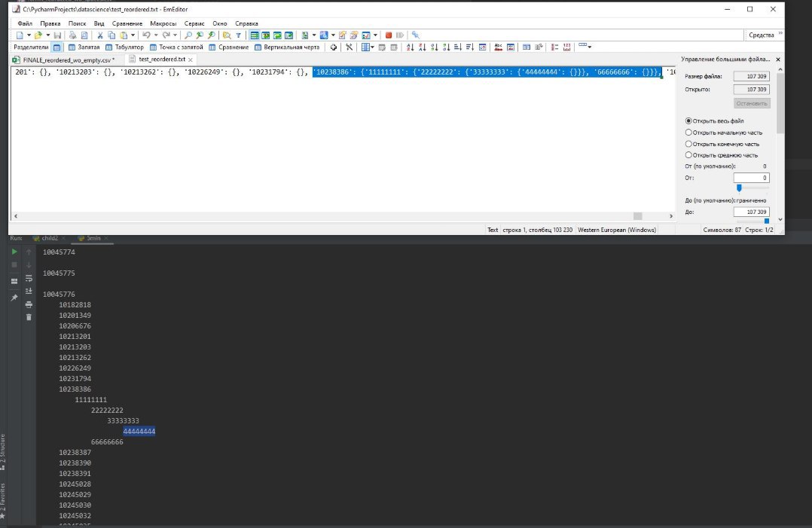Viewport: 812px width, 528px height.
Task: Click the up arrow icon in PyCharm Run panel
Action: 29,252
